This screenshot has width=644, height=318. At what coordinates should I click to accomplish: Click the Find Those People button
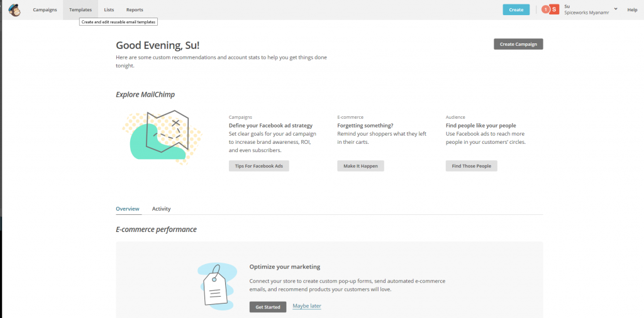[471, 166]
